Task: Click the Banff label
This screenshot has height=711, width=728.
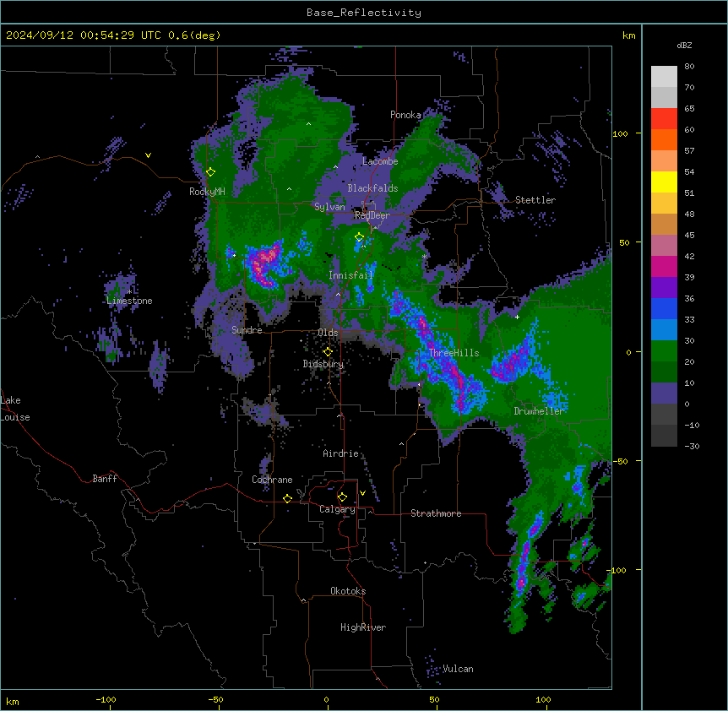Action: point(105,479)
